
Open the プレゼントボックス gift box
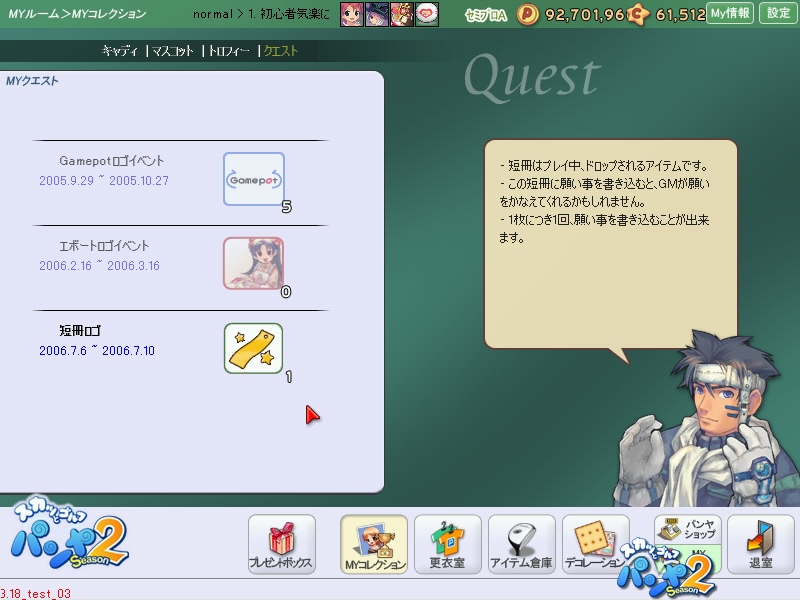pos(282,544)
